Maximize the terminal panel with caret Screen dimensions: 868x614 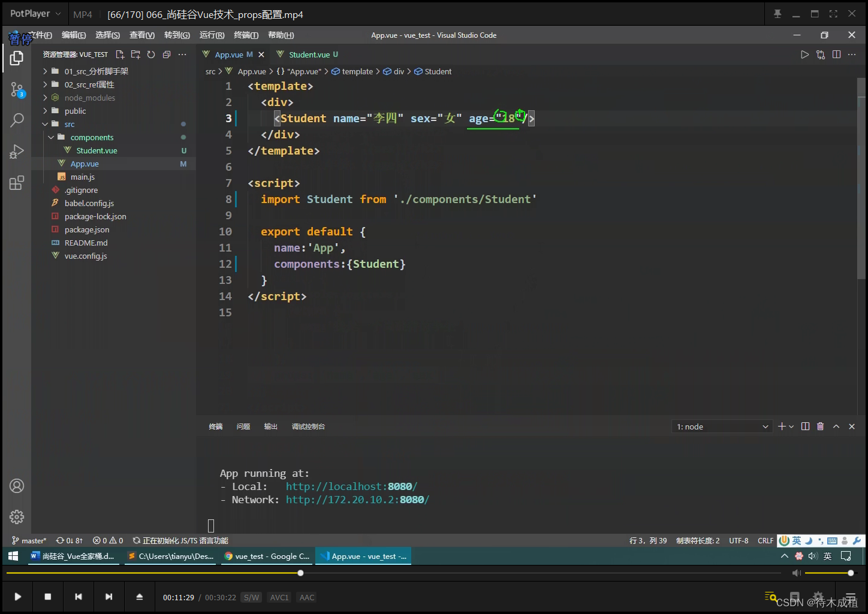pyautogui.click(x=836, y=427)
